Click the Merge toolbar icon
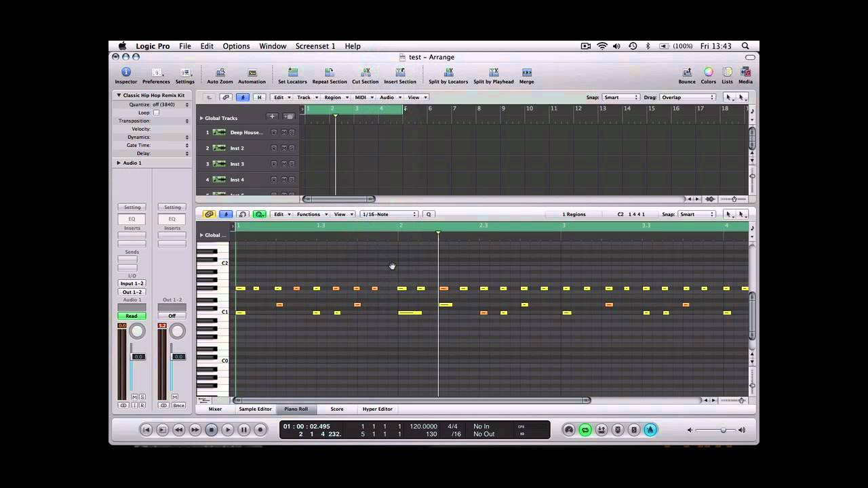 click(526, 73)
